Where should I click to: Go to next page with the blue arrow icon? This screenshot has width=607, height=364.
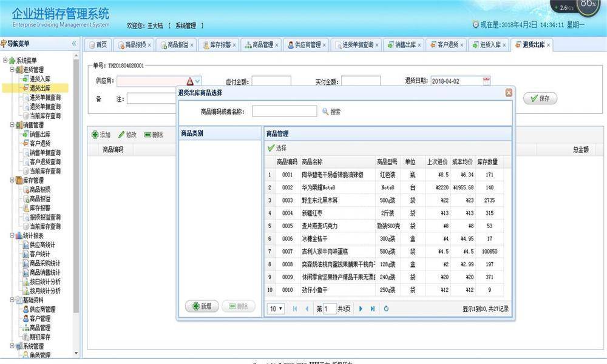(x=360, y=308)
